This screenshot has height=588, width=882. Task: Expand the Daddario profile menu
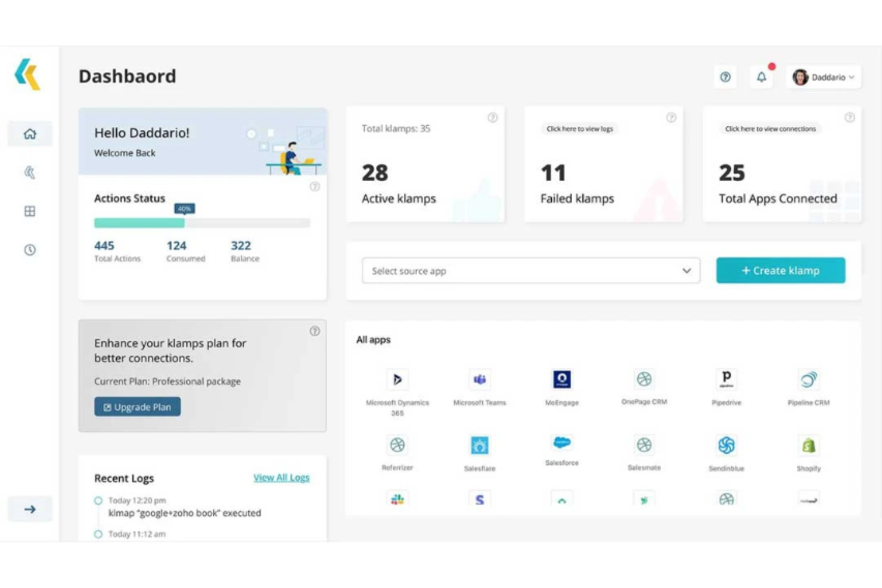(x=825, y=77)
